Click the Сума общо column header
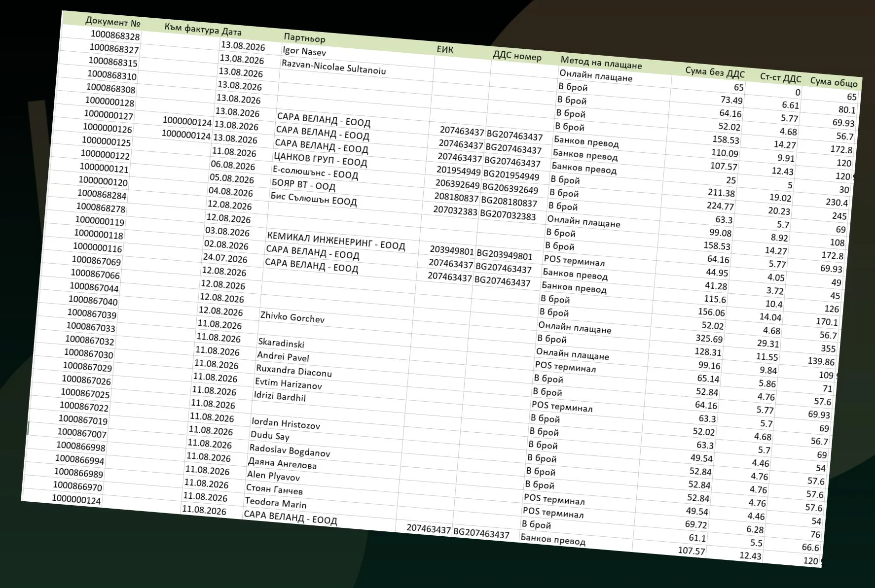The width and height of the screenshot is (875, 588). click(x=834, y=82)
